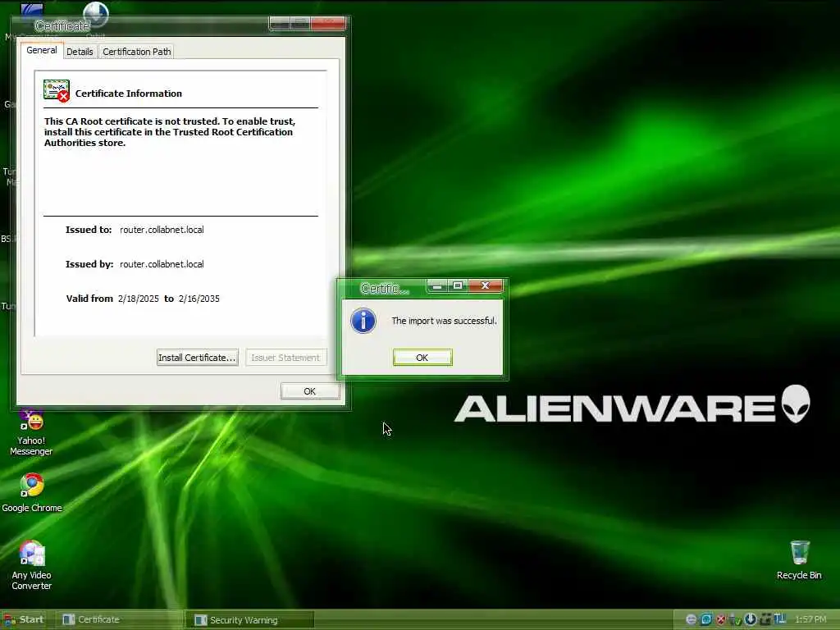
Task: Click the text The import was successful.
Action: (444, 321)
